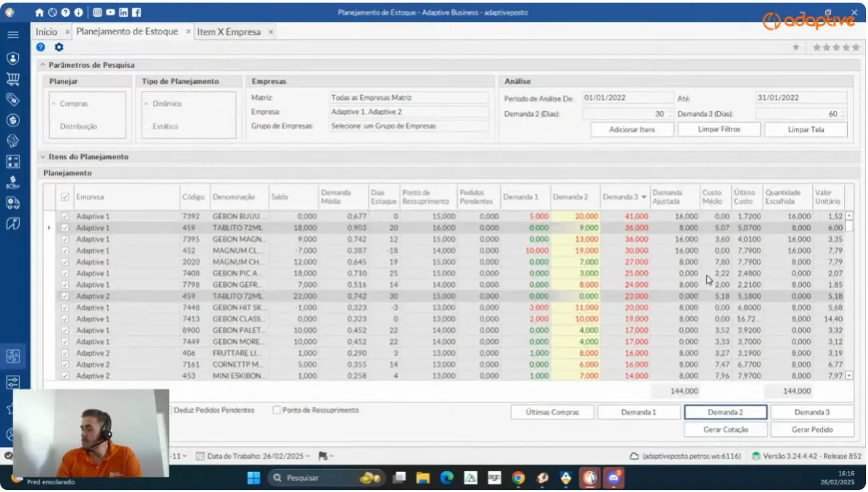Screen dimensions: 868x492
Task: Close the Planejamento de Estoque tab
Action: pos(188,31)
